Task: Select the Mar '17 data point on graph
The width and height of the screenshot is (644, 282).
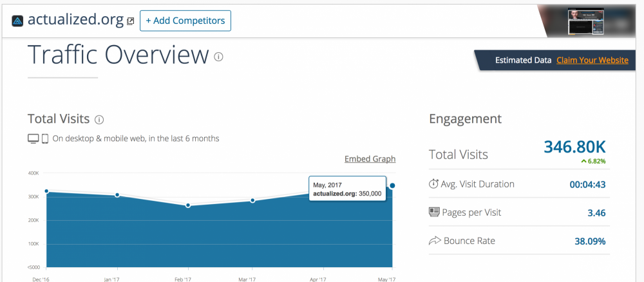Action: pyautogui.click(x=252, y=201)
